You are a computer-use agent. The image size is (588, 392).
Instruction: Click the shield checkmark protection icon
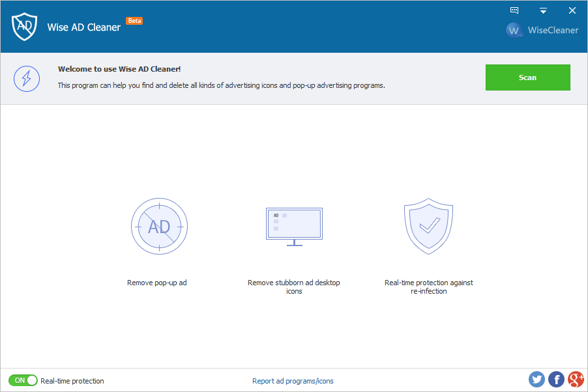[429, 226]
